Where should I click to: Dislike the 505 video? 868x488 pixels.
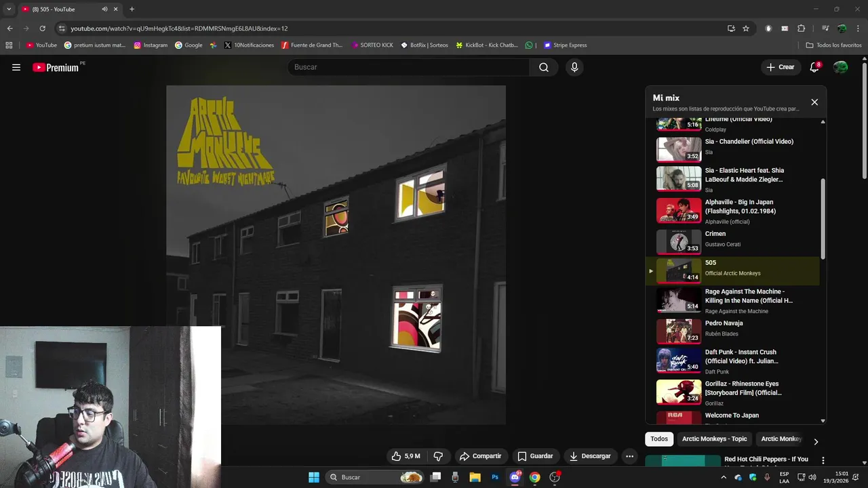pos(438,456)
